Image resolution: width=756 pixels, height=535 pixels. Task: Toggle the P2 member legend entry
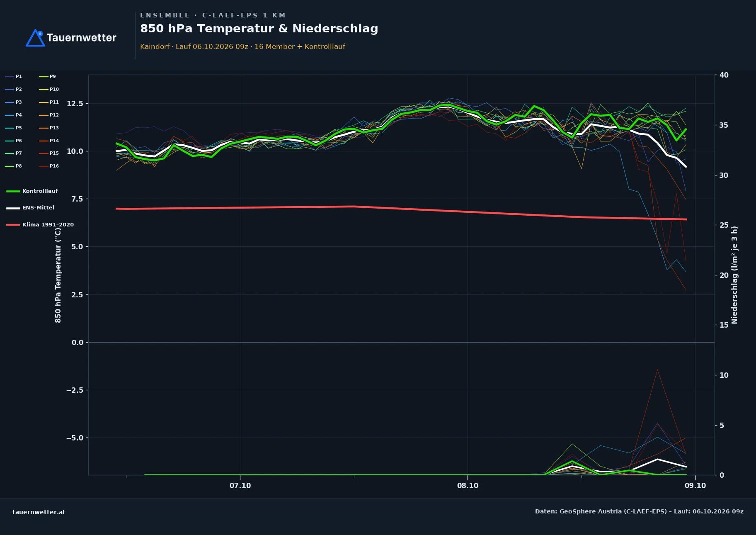(x=13, y=90)
